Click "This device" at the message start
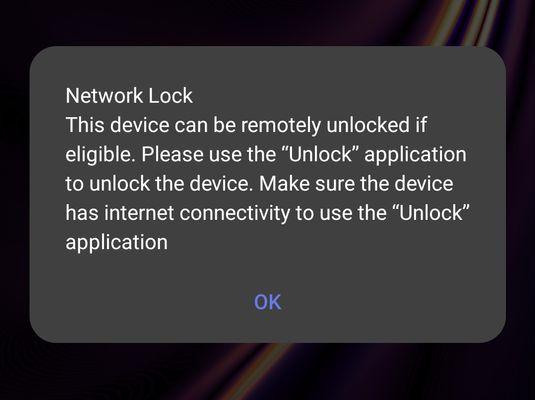This screenshot has width=535, height=400. (x=117, y=125)
